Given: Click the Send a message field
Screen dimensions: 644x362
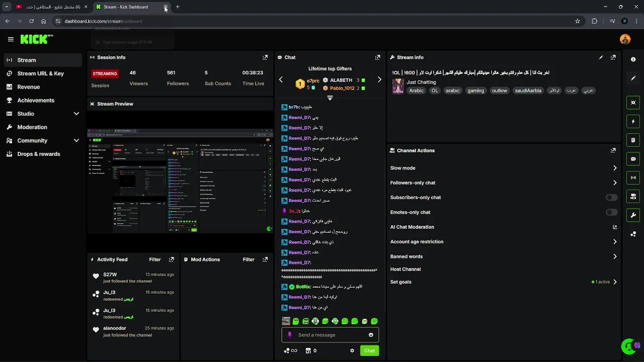Looking at the screenshot, I should [330, 335].
